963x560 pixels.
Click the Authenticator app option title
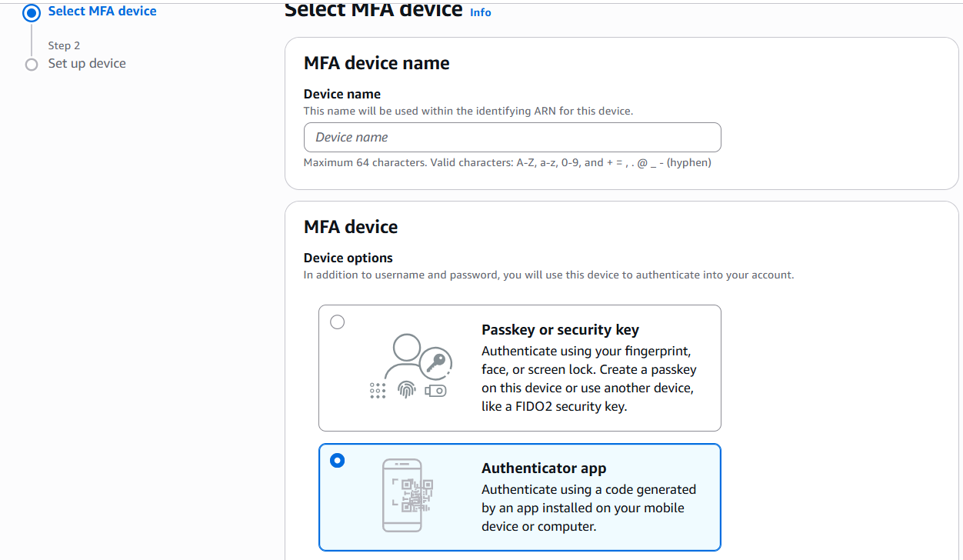pyautogui.click(x=544, y=468)
